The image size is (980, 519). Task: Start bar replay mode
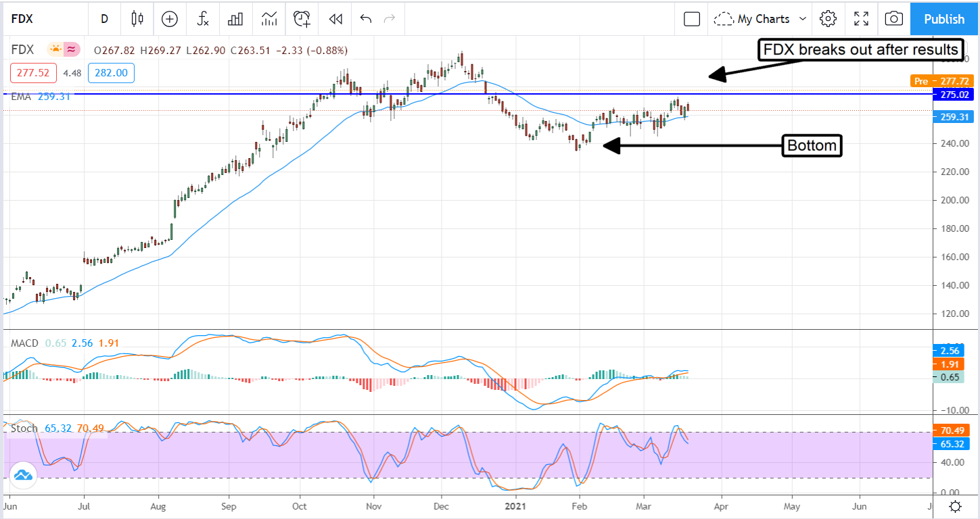click(335, 19)
